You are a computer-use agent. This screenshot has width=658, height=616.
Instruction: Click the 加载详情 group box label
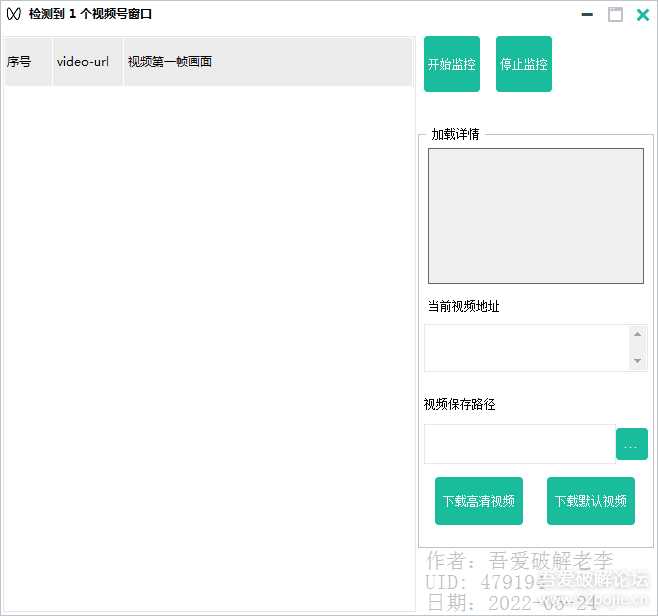455,134
